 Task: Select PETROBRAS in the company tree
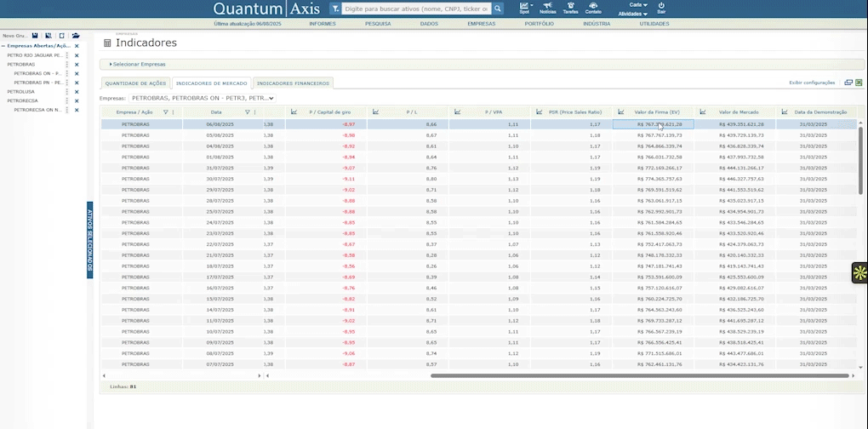(x=21, y=64)
